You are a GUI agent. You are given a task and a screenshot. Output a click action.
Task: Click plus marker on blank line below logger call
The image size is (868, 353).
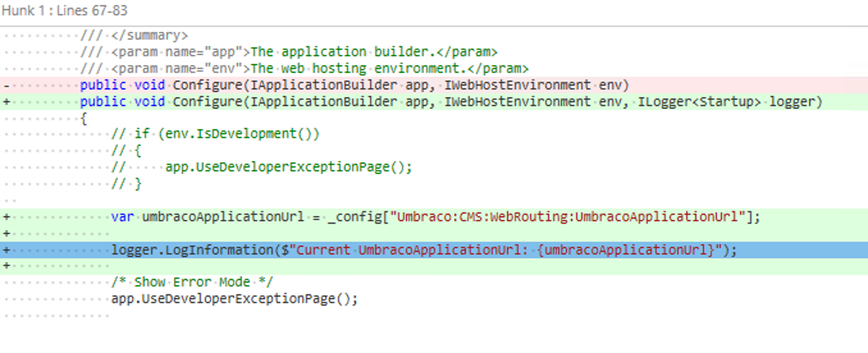(7, 266)
